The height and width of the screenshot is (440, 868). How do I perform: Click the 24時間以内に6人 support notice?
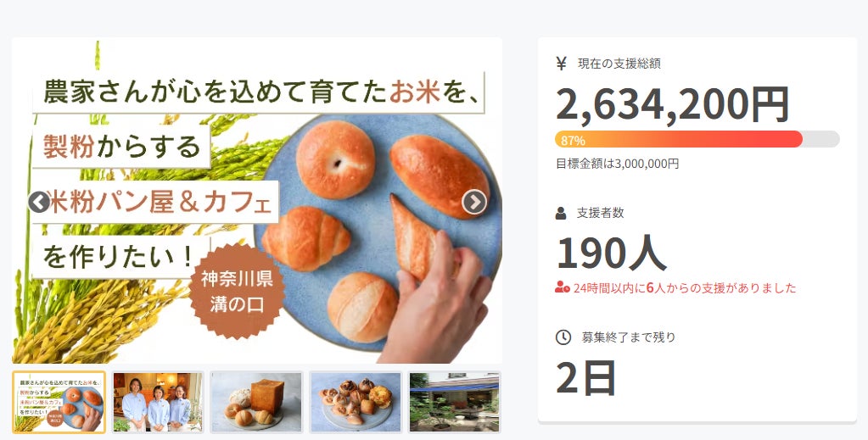[684, 287]
